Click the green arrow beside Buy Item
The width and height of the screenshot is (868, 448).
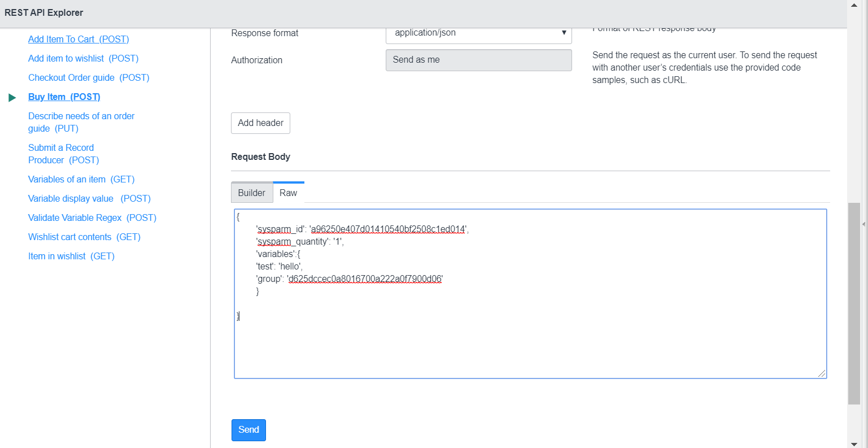(x=12, y=97)
